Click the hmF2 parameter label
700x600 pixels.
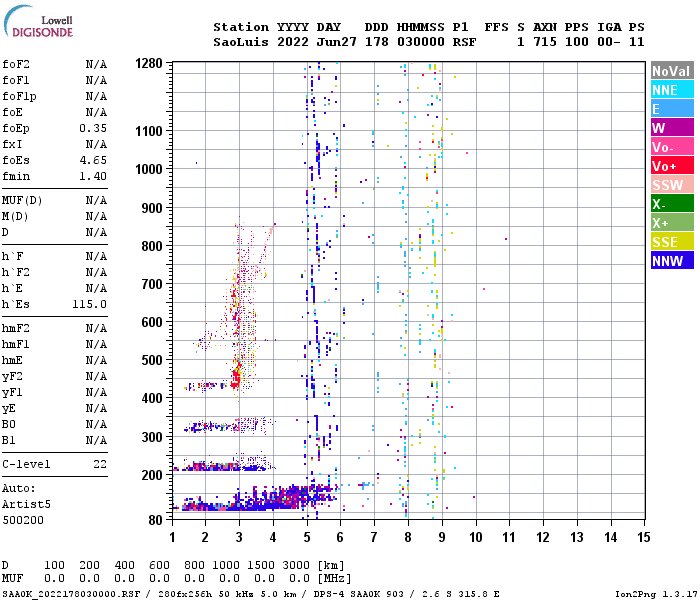tap(16, 329)
